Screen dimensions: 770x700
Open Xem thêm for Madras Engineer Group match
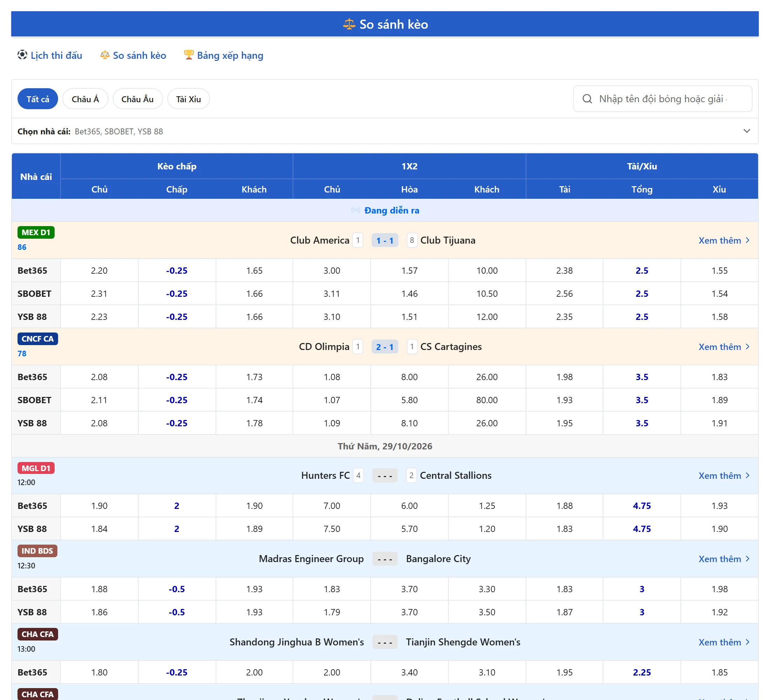point(724,559)
